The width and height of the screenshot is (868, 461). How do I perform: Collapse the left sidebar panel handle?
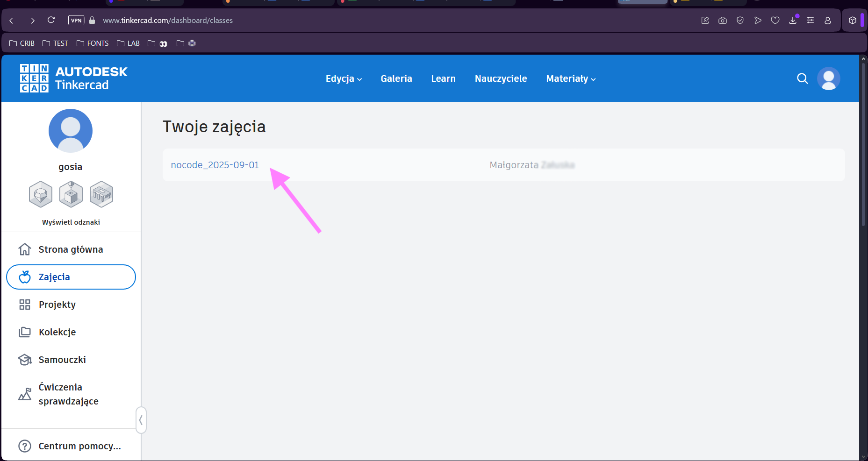click(x=141, y=420)
